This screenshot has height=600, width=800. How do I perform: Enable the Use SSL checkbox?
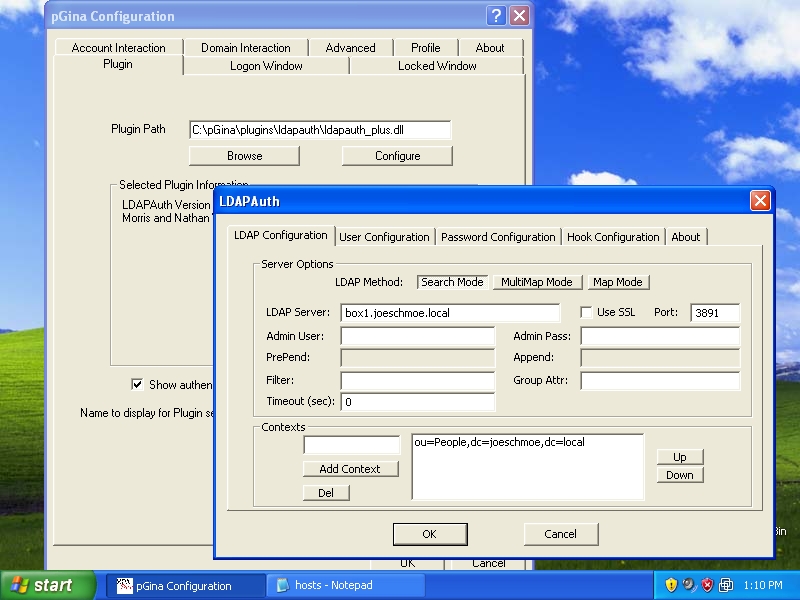(x=587, y=312)
